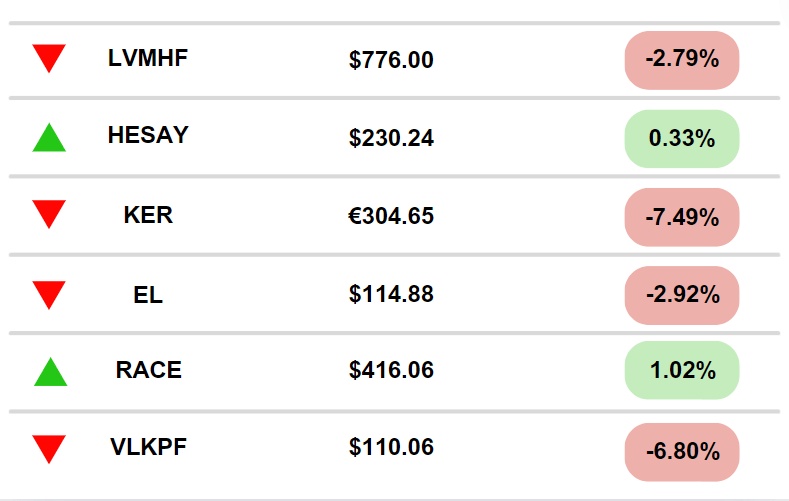Click the red down arrow beside VLKPF
The height and width of the screenshot is (501, 789).
click(49, 449)
